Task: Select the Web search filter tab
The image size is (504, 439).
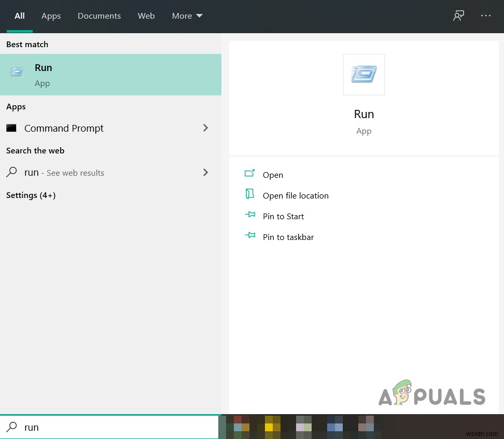Action: [146, 16]
